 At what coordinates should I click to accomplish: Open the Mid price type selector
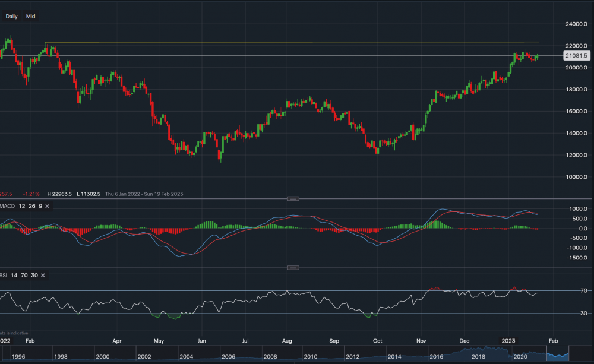click(x=31, y=17)
